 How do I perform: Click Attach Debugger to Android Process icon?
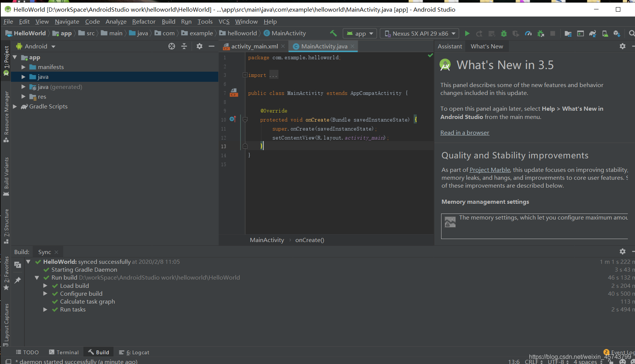pos(541,33)
